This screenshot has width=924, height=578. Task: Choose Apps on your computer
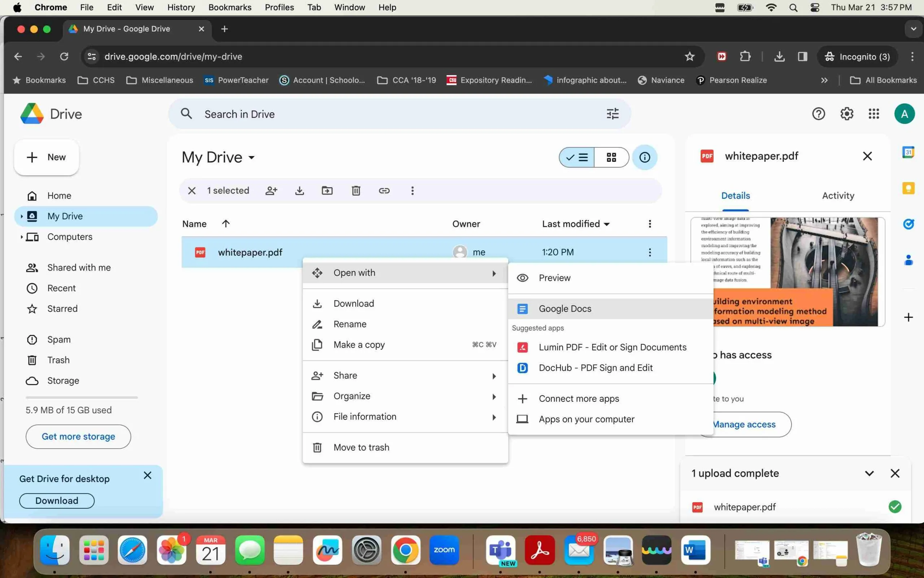(611, 419)
